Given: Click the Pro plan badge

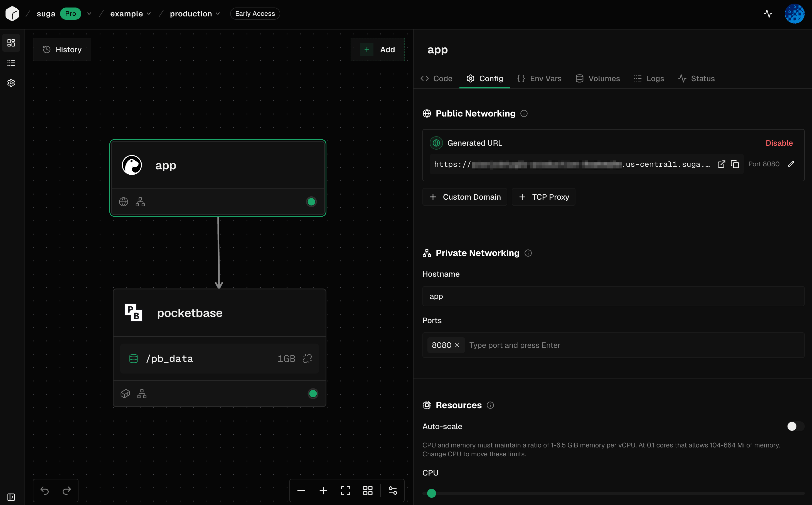Looking at the screenshot, I should [x=70, y=14].
